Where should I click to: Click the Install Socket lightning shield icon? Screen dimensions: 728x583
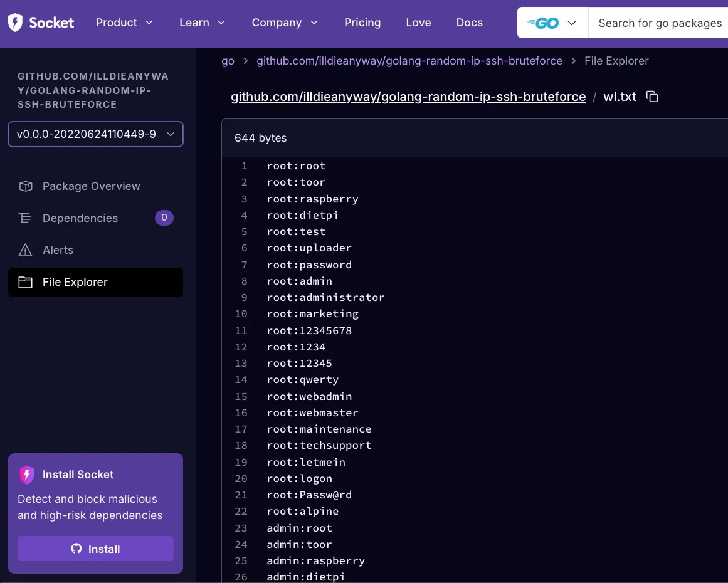coord(27,475)
